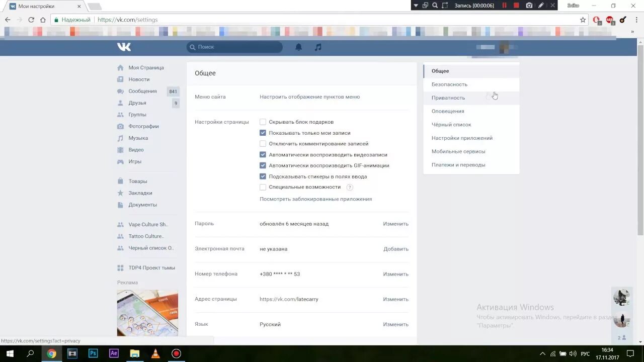Click the advertisement thumbnail under Реклама

pos(147,313)
